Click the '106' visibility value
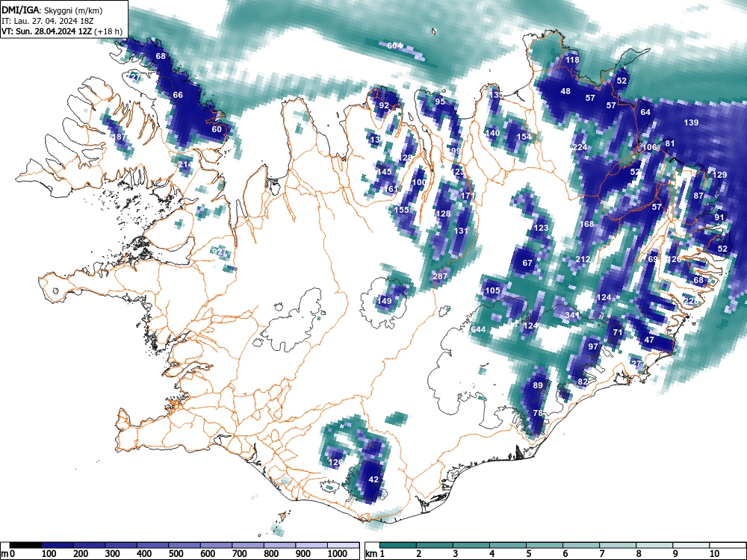Viewport: 747px width, 560px height. coord(649,148)
